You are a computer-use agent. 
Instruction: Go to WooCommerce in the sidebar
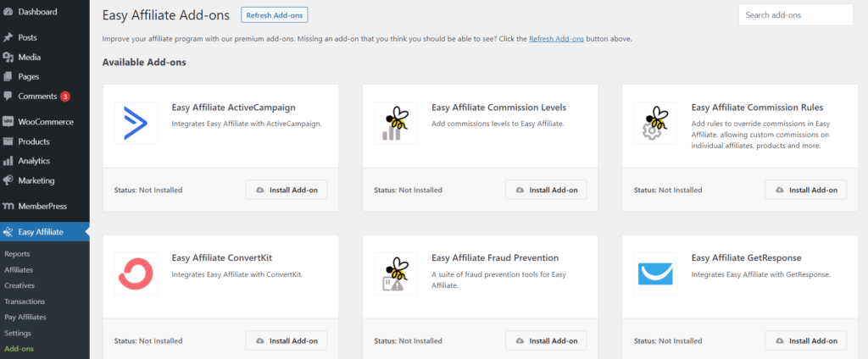point(45,122)
